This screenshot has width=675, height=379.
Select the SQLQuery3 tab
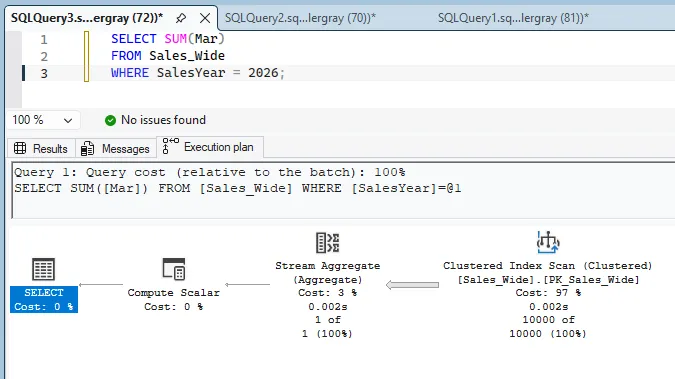pyautogui.click(x=87, y=18)
